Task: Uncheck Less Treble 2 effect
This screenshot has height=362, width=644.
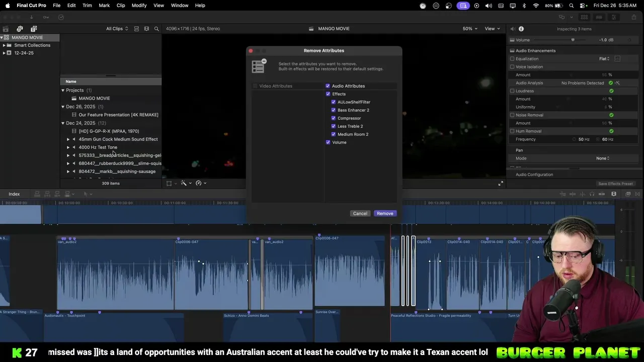Action: pyautogui.click(x=334, y=126)
